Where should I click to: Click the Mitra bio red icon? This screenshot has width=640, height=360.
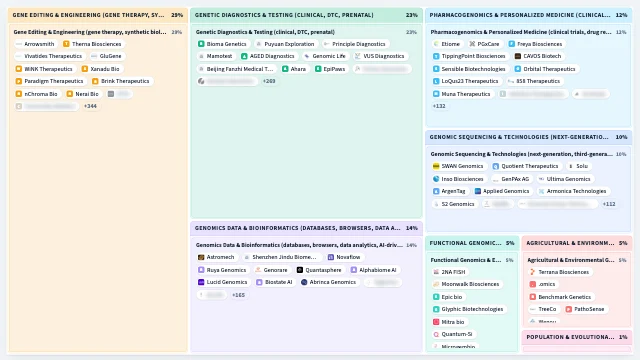pos(436,322)
